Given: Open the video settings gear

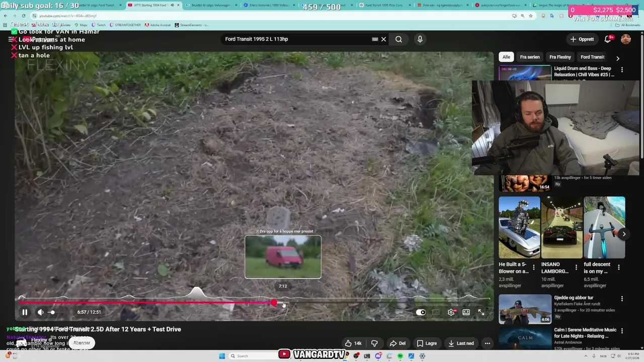Looking at the screenshot, I should coord(451,312).
